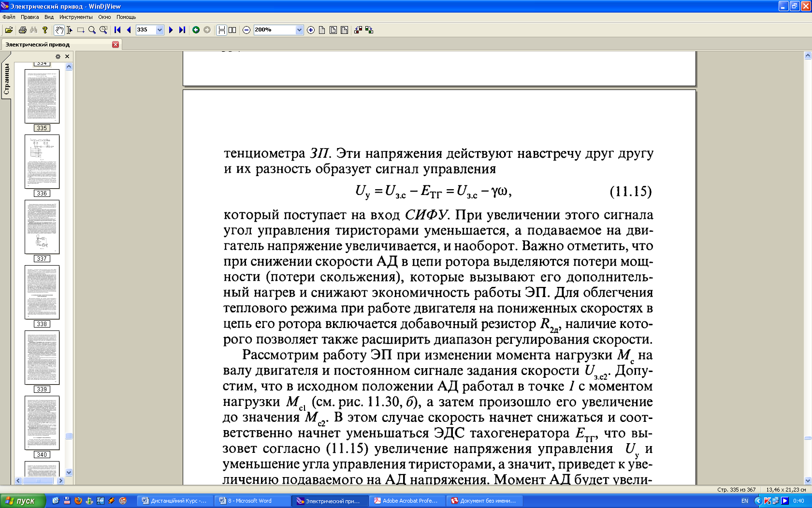Click the green Back navigation icon

tap(196, 30)
